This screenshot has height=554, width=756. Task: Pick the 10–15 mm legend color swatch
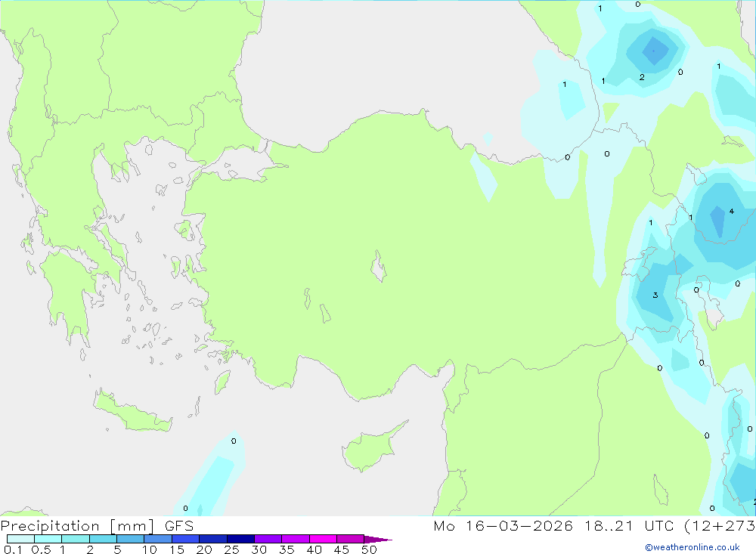(x=158, y=539)
